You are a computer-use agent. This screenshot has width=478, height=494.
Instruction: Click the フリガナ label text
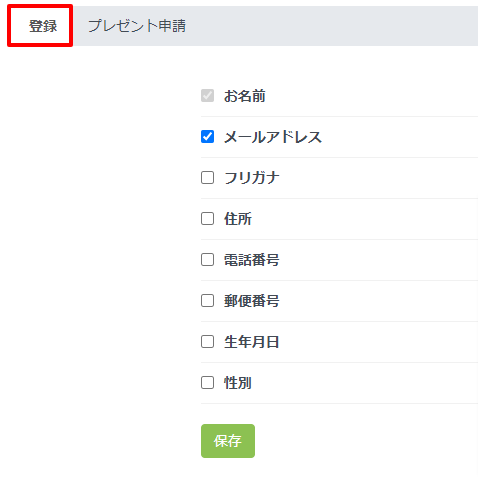pyautogui.click(x=252, y=178)
